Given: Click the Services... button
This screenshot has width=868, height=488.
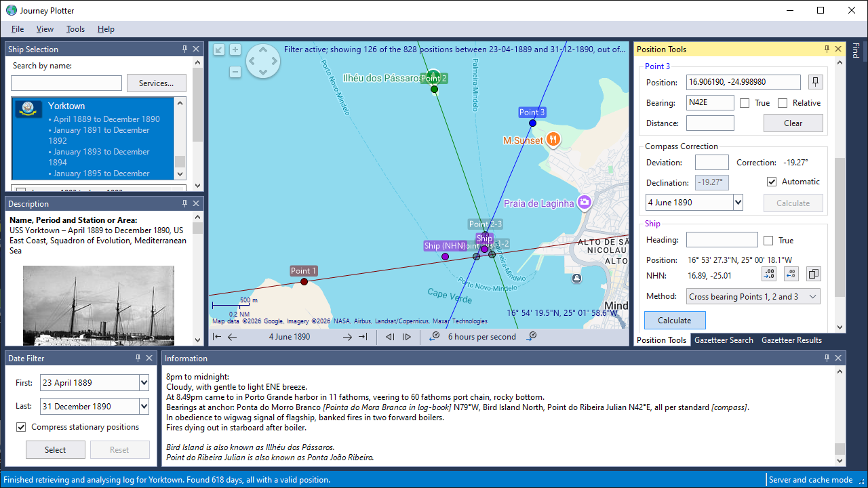Looking at the screenshot, I should (x=157, y=83).
